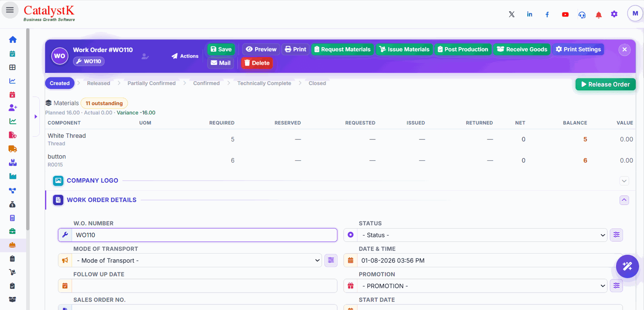Open the Mode of Transport settings button
Viewport: 644px width, 310px height.
(x=331, y=260)
